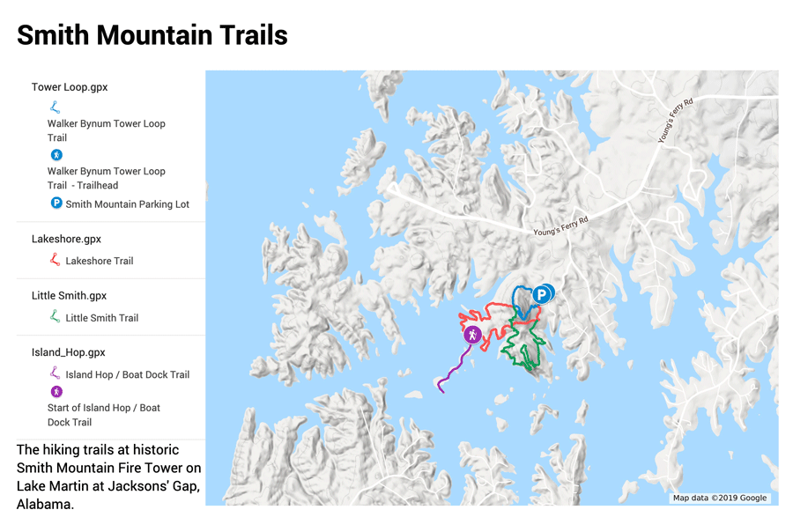The width and height of the screenshot is (793, 532).
Task: Click the Map data ©2019 Google attribution
Action: tap(719, 498)
